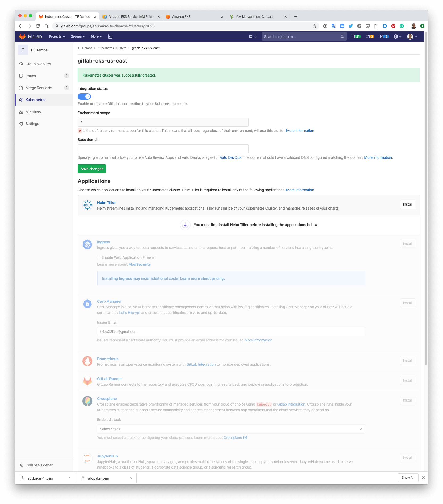Click the Helm logo icon

pyautogui.click(x=87, y=205)
